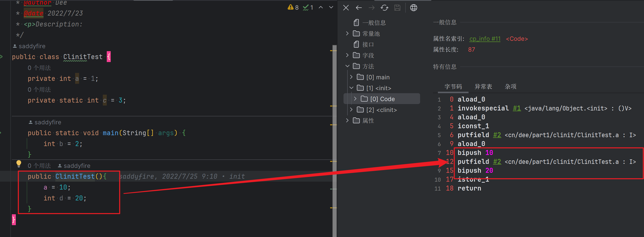Screen dimensions: 644x237
Task: Click the editor vertical scrollbar
Action: point(335,140)
